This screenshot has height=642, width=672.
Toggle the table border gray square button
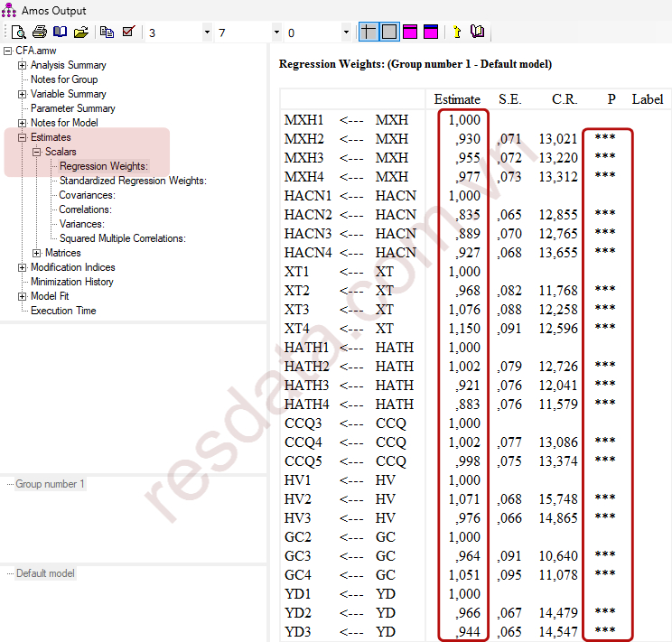pos(388,33)
